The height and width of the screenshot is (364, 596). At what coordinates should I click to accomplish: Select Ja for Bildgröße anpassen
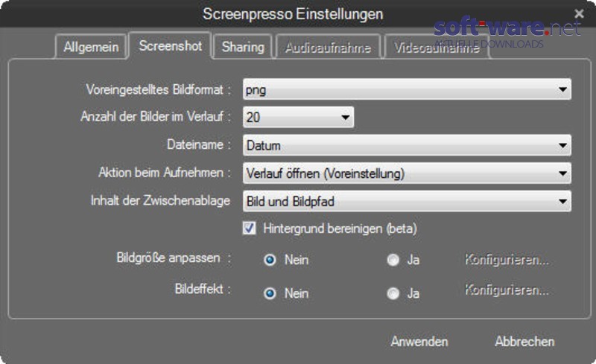click(x=393, y=260)
